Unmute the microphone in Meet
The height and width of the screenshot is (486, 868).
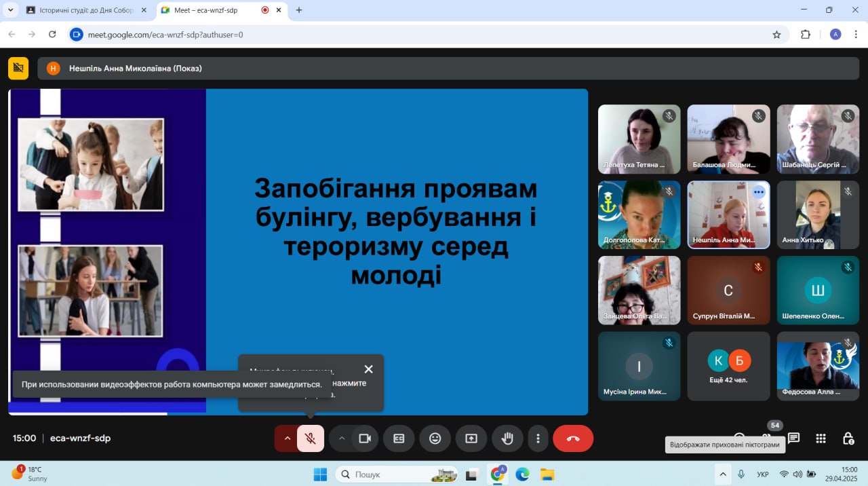point(311,438)
